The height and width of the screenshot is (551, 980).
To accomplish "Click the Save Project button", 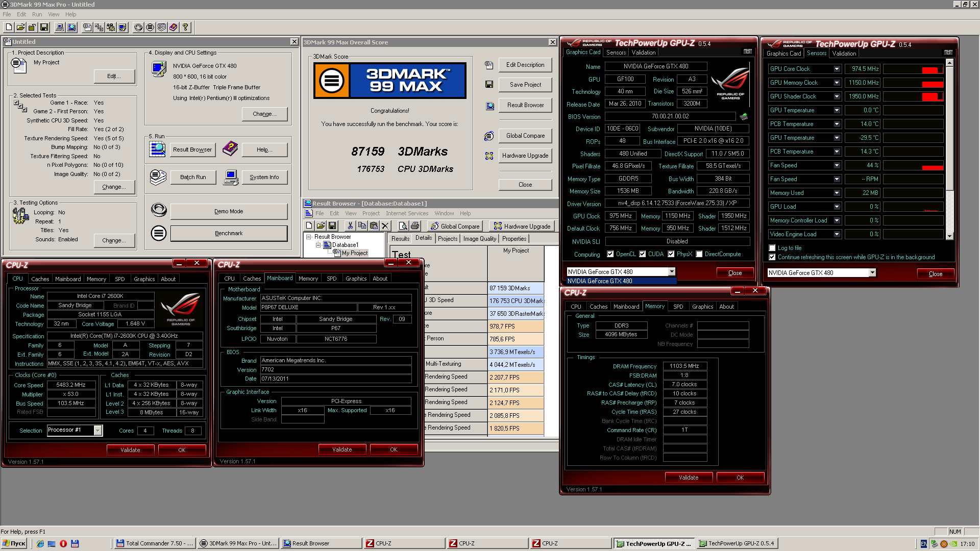I will coord(525,85).
